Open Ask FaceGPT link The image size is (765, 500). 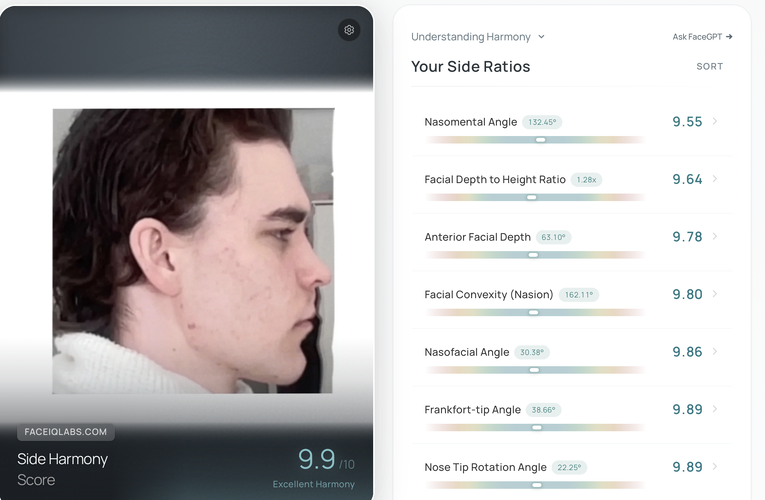pyautogui.click(x=702, y=37)
